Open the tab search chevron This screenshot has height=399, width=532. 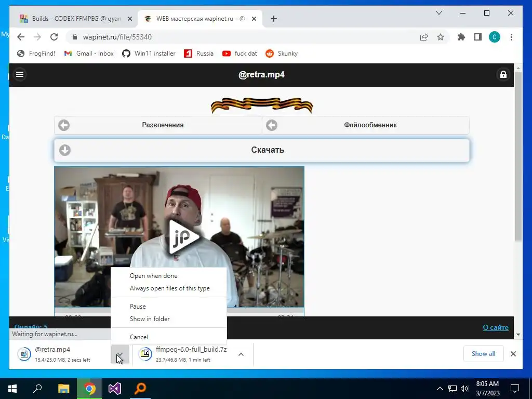(438, 13)
